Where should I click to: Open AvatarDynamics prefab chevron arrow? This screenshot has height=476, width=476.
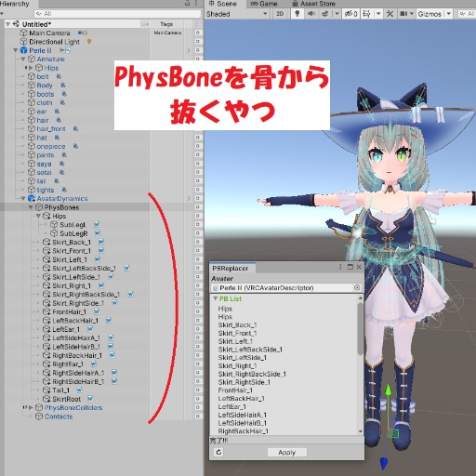tap(189, 198)
